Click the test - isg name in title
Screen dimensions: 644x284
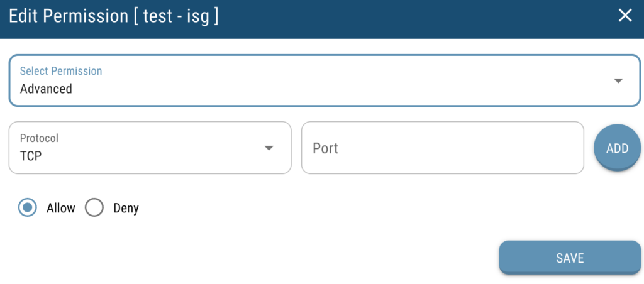click(x=176, y=17)
